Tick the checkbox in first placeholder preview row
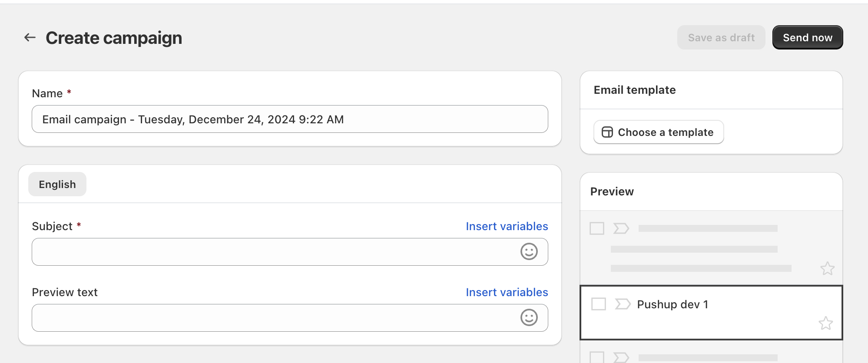This screenshot has width=868, height=363. 596,228
